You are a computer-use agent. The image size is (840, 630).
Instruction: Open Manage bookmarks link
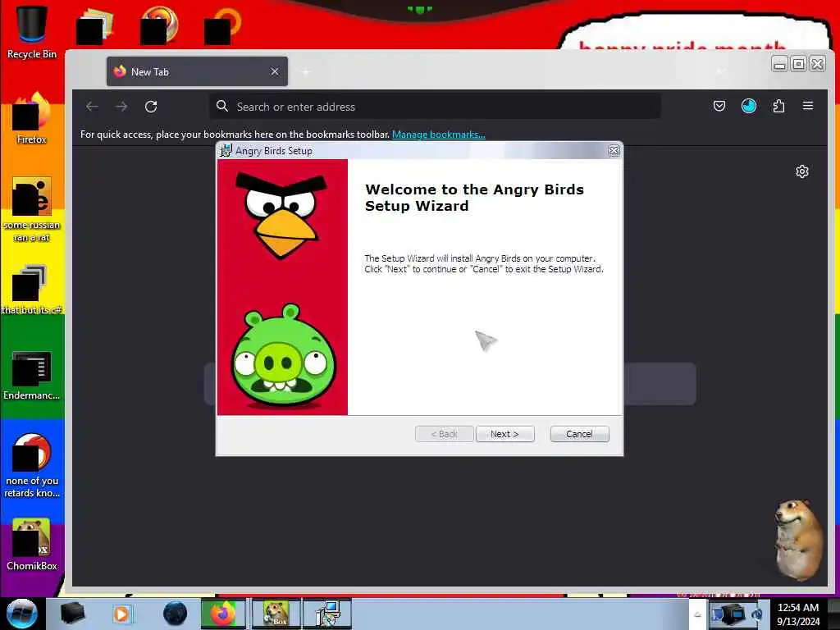pyautogui.click(x=438, y=135)
